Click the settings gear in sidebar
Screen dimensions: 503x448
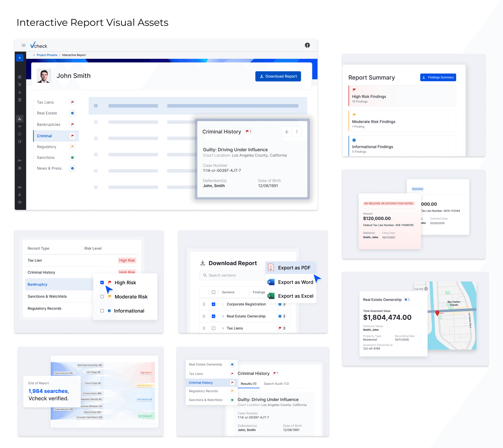20,168
